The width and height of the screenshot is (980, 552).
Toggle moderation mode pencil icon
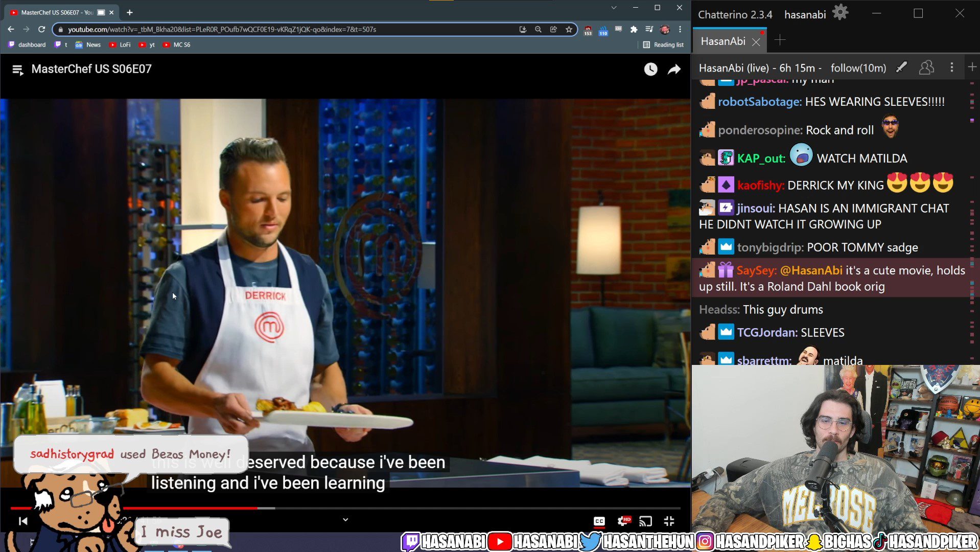click(x=901, y=67)
